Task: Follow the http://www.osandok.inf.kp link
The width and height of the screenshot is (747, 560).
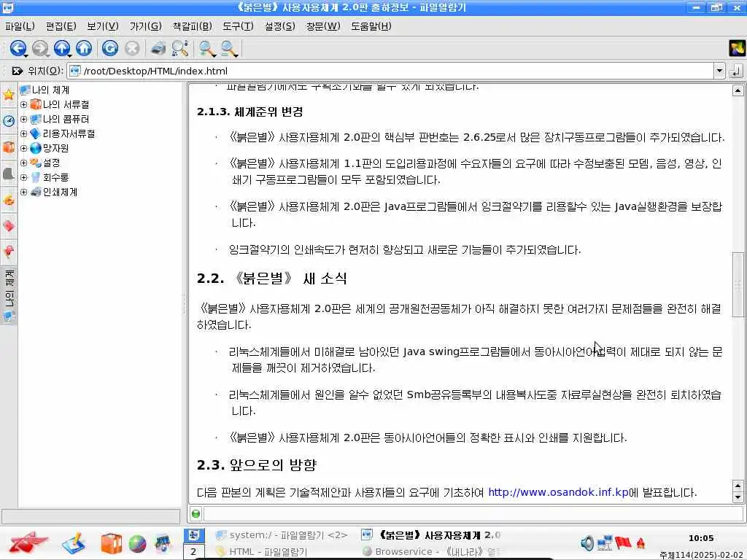Action: click(x=558, y=492)
